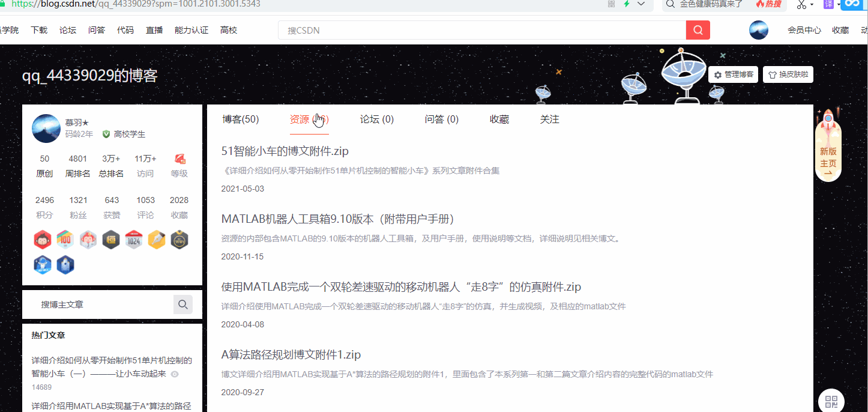Click the red 等级 blog level icon
Image resolution: width=868 pixels, height=412 pixels.
180,159
